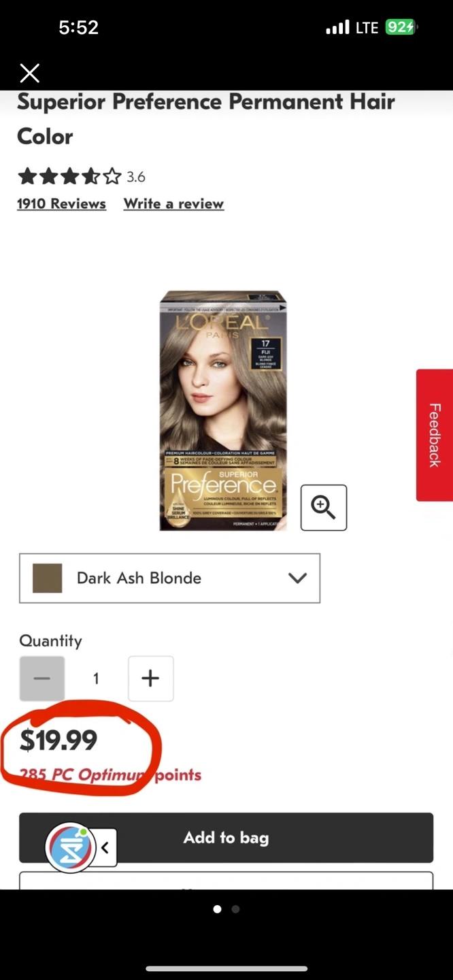Tap the second page indicator dot
Image resolution: width=453 pixels, height=980 pixels.
235,909
